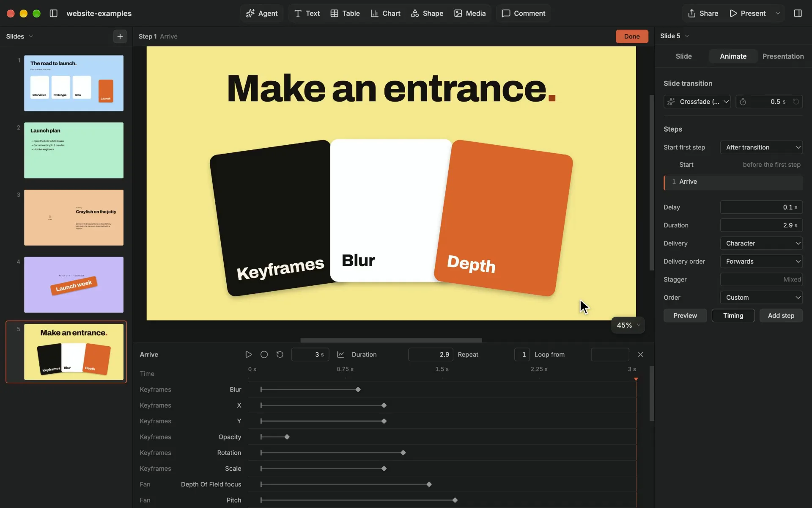Click the easing curve icon beside Duration
This screenshot has width=812, height=508.
point(340,354)
